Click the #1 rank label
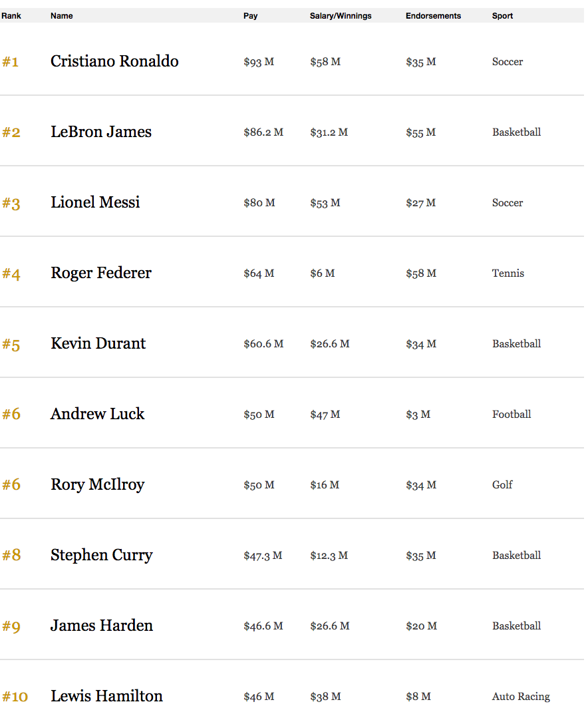Screen dimensions: 588x724 [x=10, y=62]
